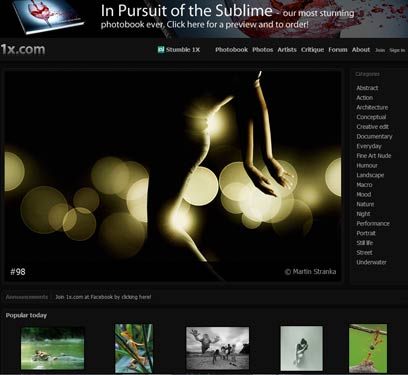
Task: Open the green river swimmer thumbnail
Action: (53, 348)
